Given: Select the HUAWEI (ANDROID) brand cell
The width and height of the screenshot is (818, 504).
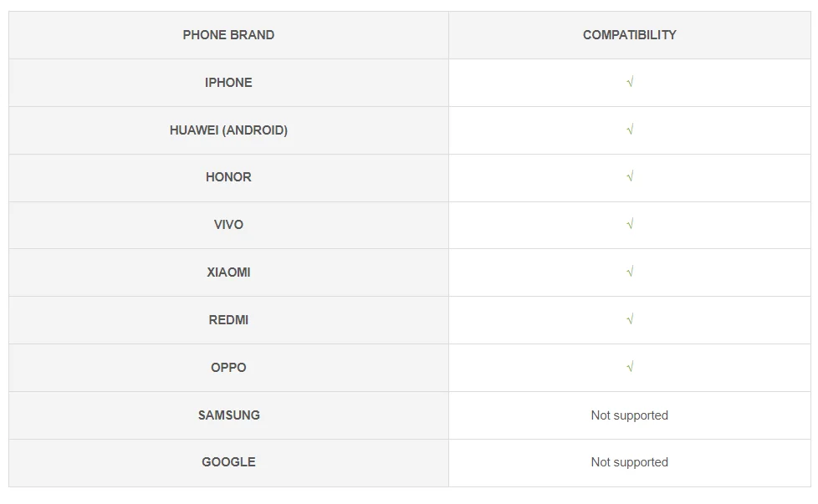Looking at the screenshot, I should [x=228, y=130].
